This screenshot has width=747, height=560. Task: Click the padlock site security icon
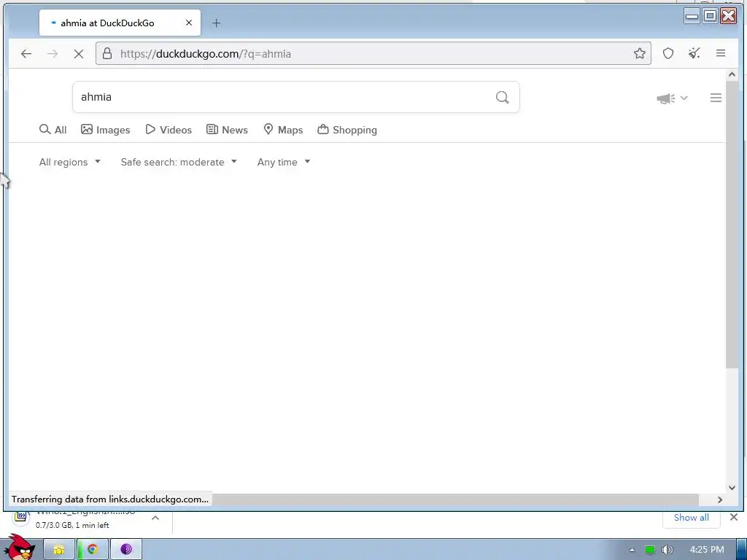(107, 53)
